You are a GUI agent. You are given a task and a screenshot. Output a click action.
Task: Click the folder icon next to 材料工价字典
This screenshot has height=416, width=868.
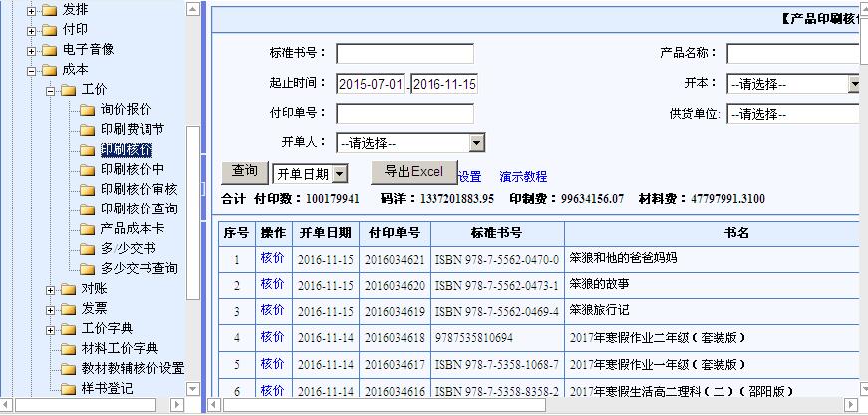click(x=68, y=349)
